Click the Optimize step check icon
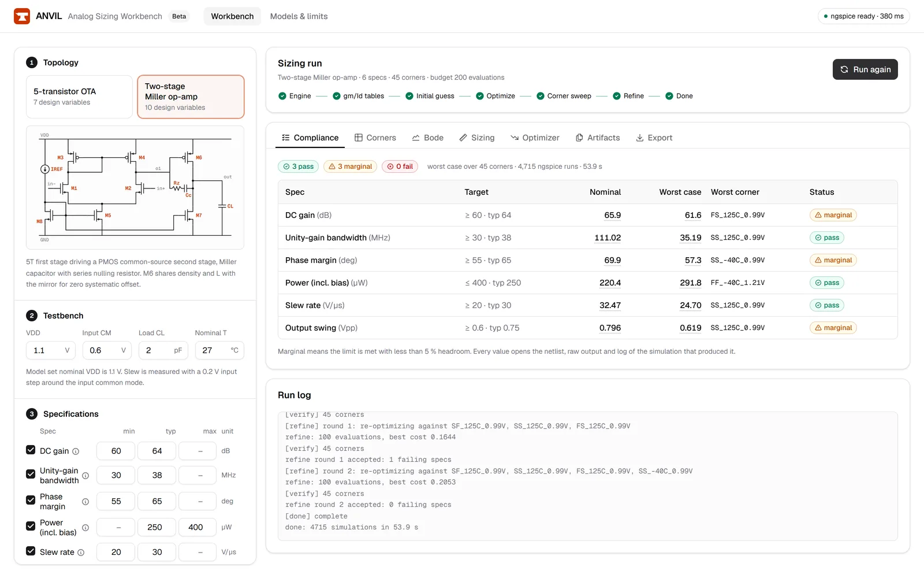 (480, 96)
